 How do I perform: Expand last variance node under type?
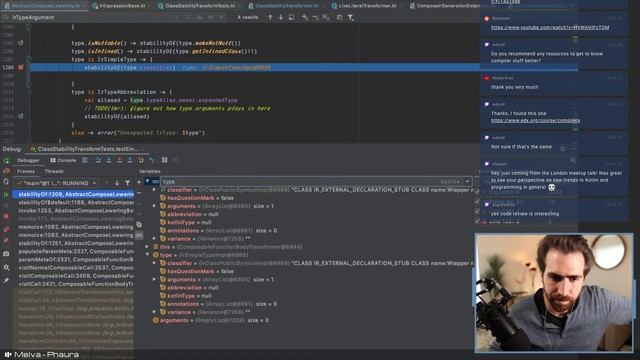click(154, 312)
